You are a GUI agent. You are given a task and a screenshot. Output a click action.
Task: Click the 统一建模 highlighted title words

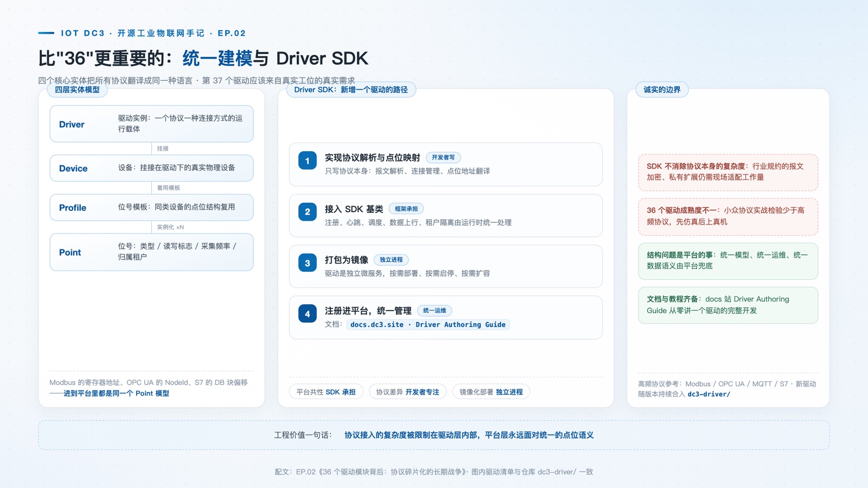(218, 58)
